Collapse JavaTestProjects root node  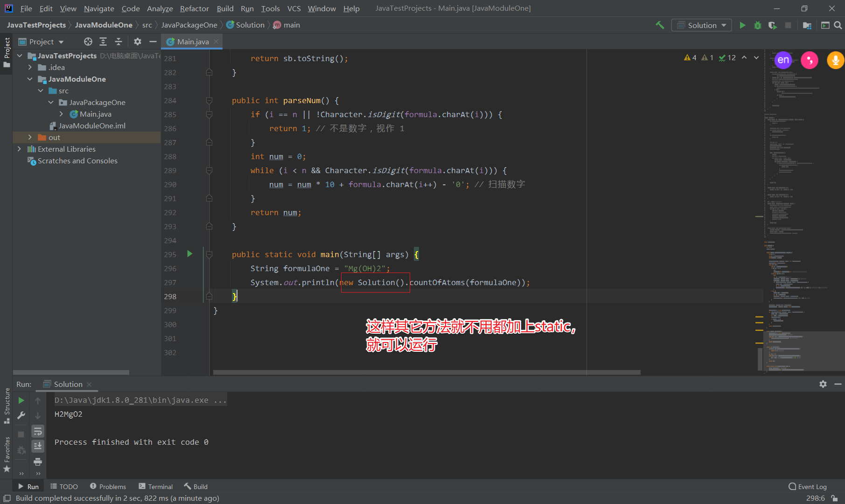pyautogui.click(x=20, y=56)
